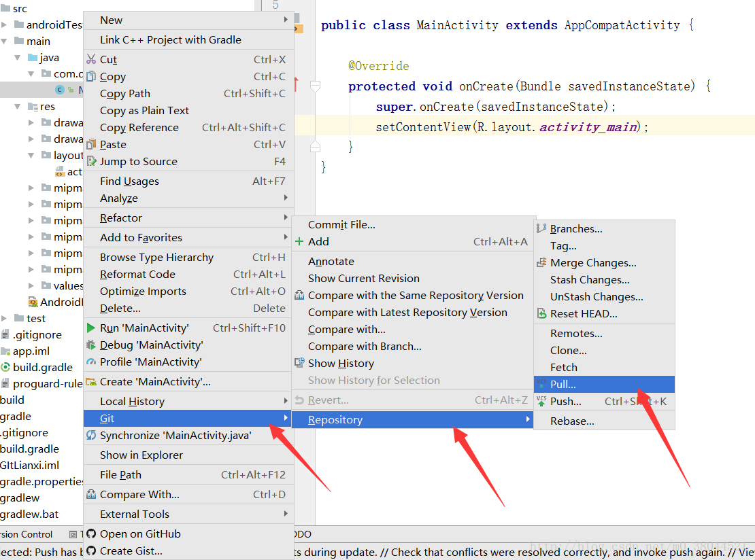Expand the values folder
755x560 pixels.
tap(31, 285)
